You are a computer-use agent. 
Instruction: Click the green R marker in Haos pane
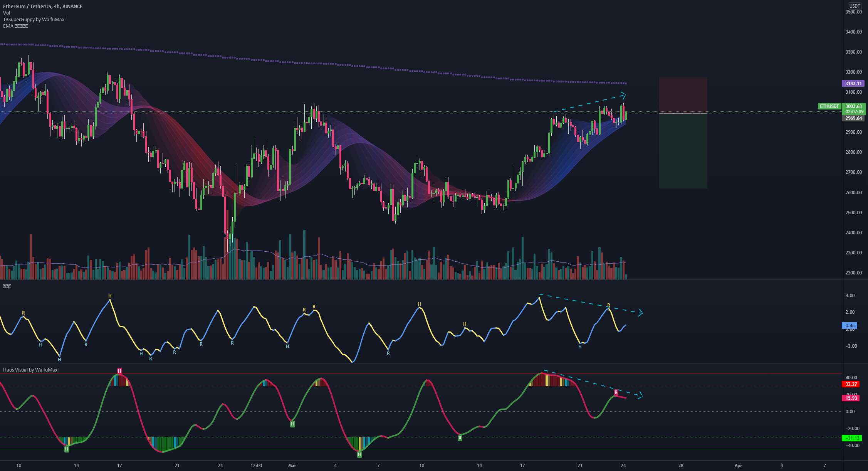[460, 438]
